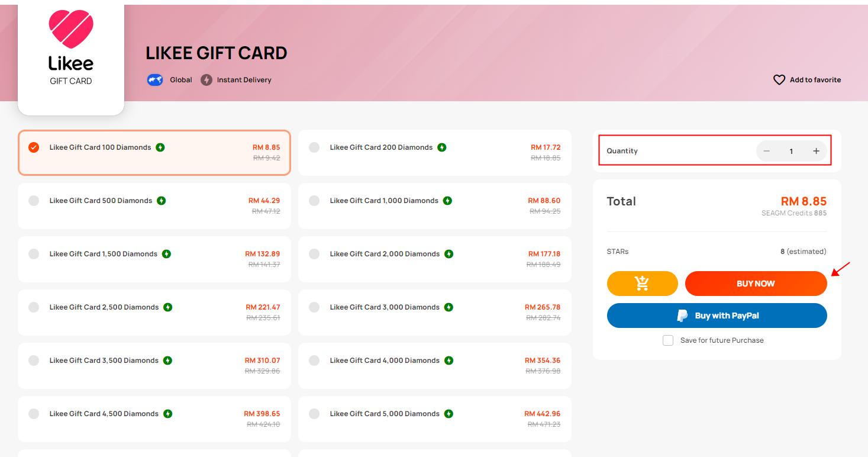Select Likee Gift Card 5,000 Diamonds radio
868x457 pixels.
tap(314, 414)
